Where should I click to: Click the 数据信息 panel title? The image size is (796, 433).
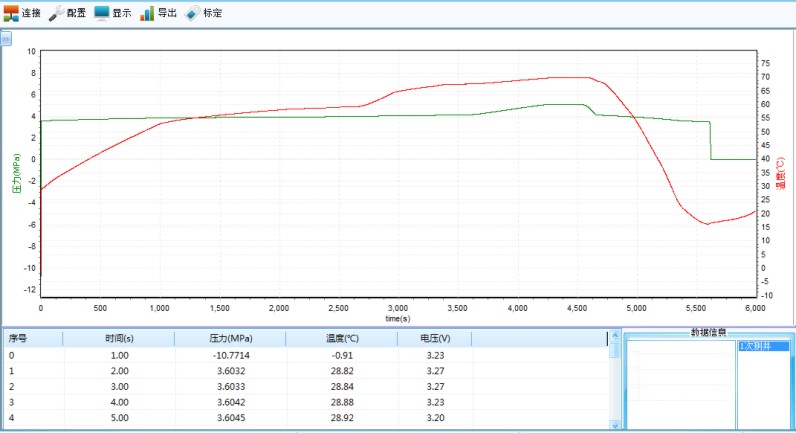point(709,332)
